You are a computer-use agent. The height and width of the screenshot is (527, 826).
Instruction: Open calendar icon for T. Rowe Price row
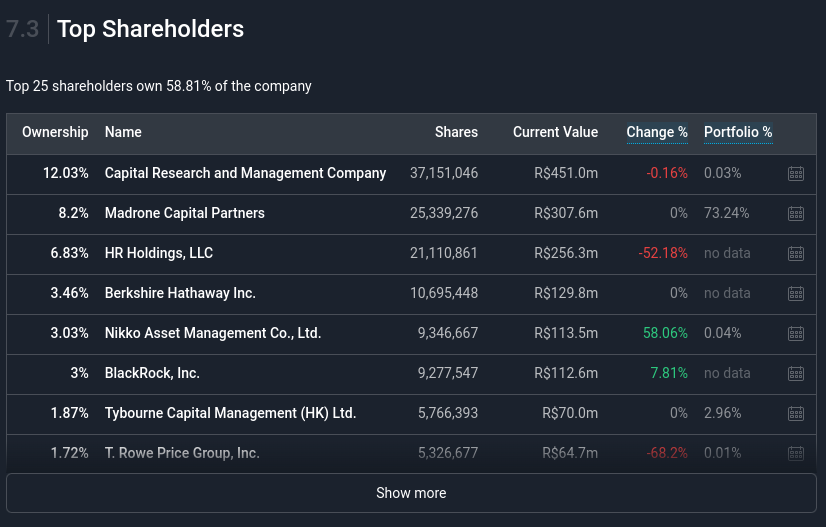pos(795,454)
